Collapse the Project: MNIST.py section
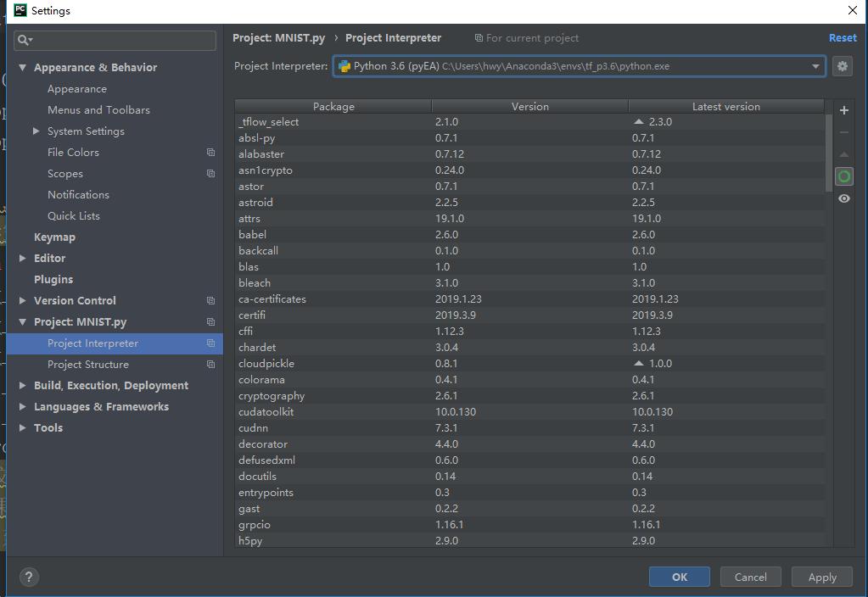 [23, 321]
